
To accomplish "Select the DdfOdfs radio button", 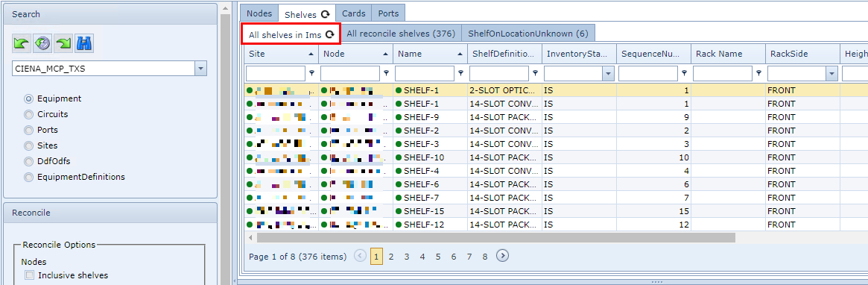I will click(28, 161).
